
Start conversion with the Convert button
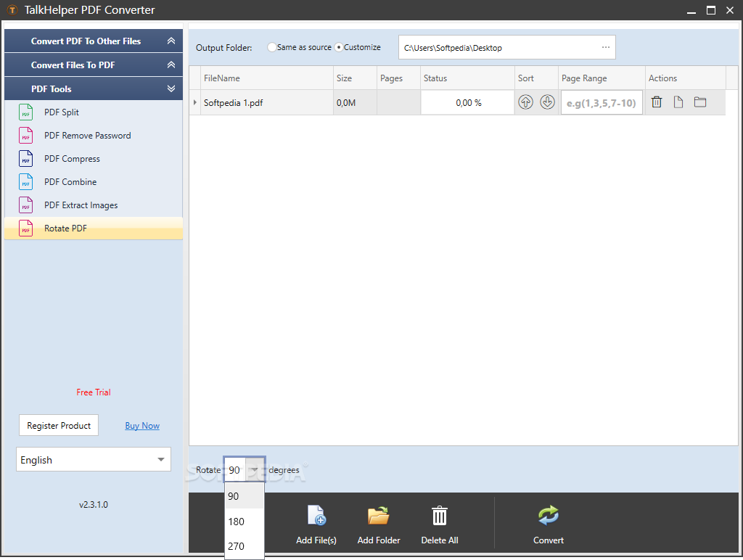(x=549, y=524)
